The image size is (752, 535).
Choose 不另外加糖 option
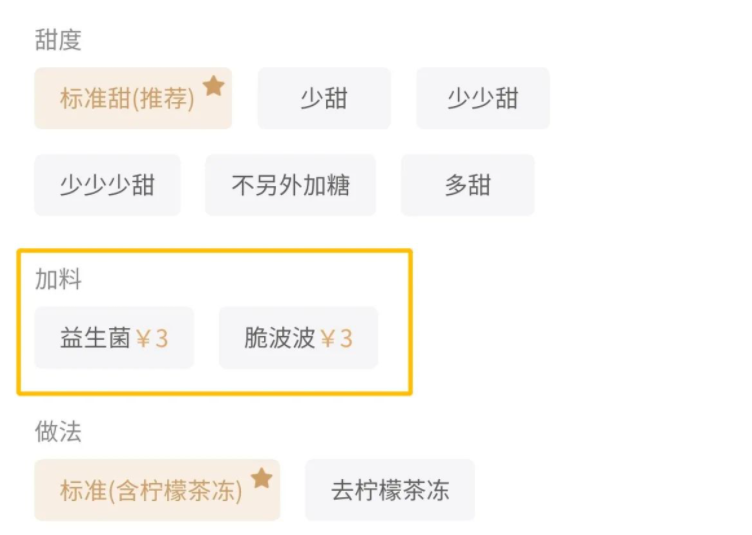click(290, 185)
